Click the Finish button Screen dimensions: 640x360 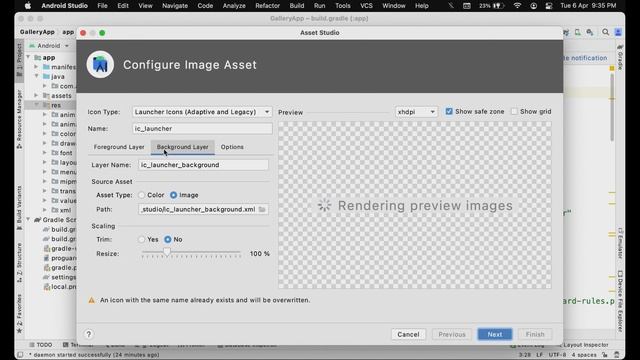coord(535,334)
